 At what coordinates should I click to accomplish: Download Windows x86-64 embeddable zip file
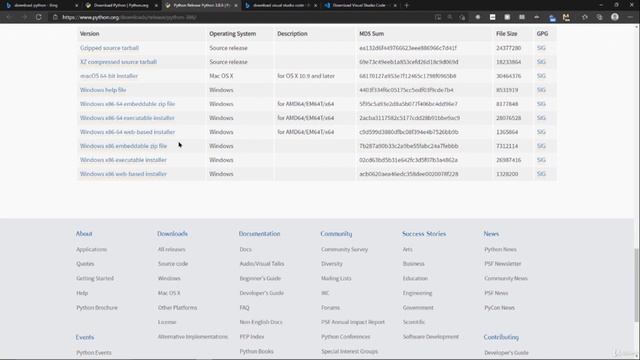point(127,104)
